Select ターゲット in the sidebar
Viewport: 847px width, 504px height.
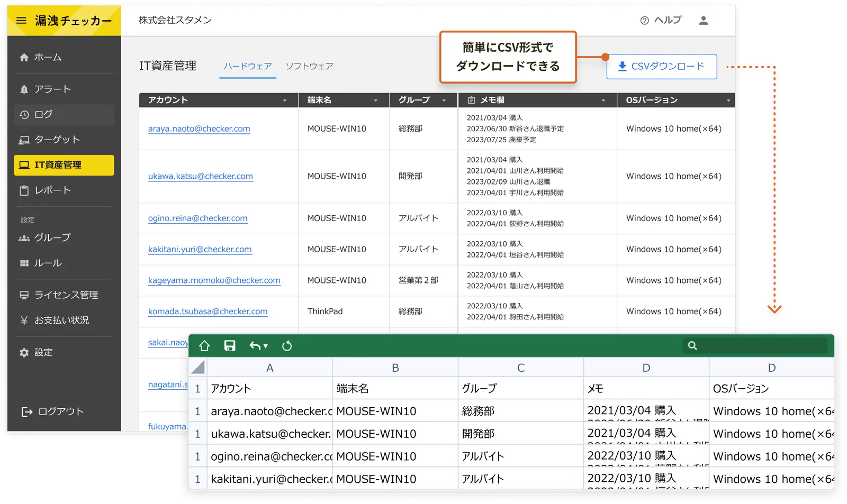[x=64, y=140]
